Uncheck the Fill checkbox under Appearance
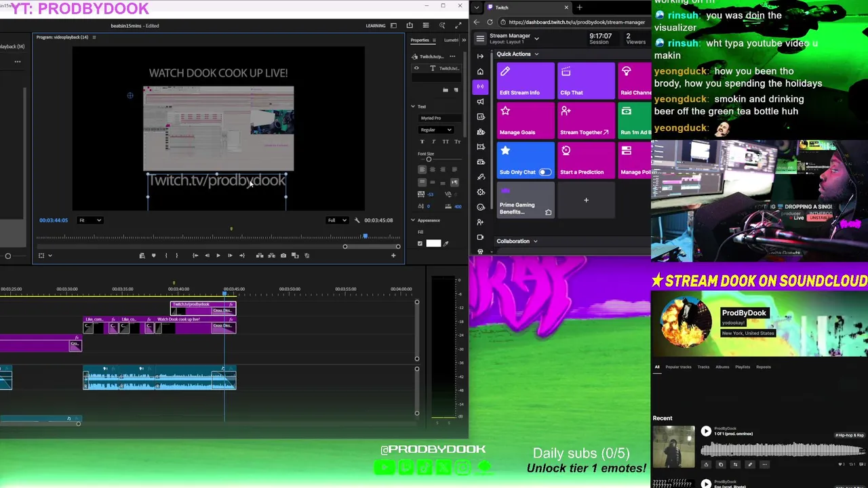The height and width of the screenshot is (488, 868). 420,243
